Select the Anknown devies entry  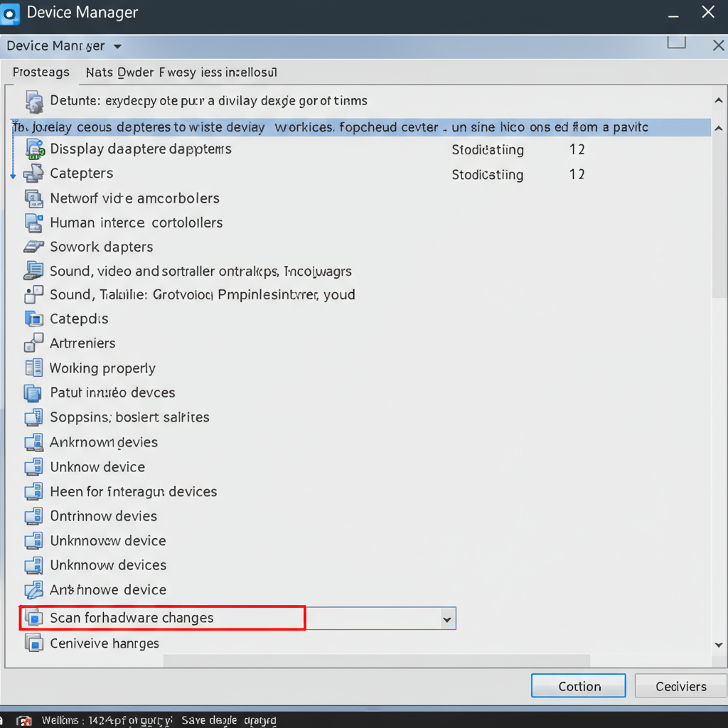104,442
